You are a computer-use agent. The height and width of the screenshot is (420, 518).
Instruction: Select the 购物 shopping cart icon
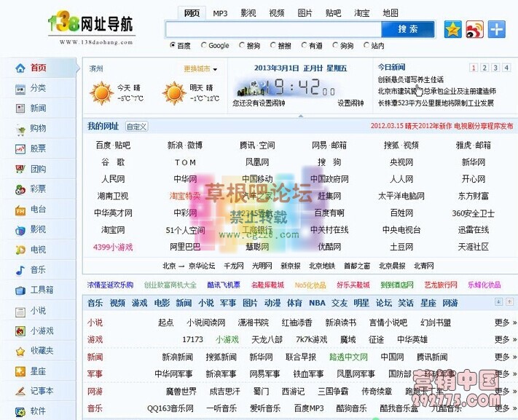point(20,130)
